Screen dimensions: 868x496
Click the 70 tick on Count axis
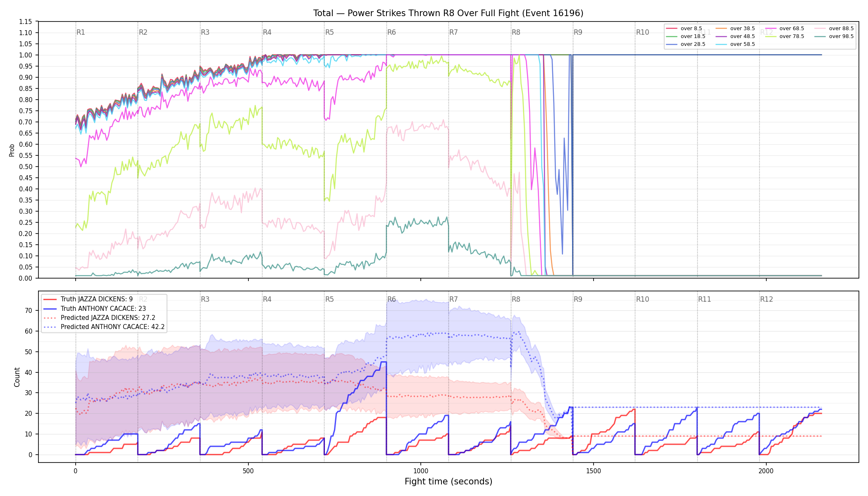29,310
